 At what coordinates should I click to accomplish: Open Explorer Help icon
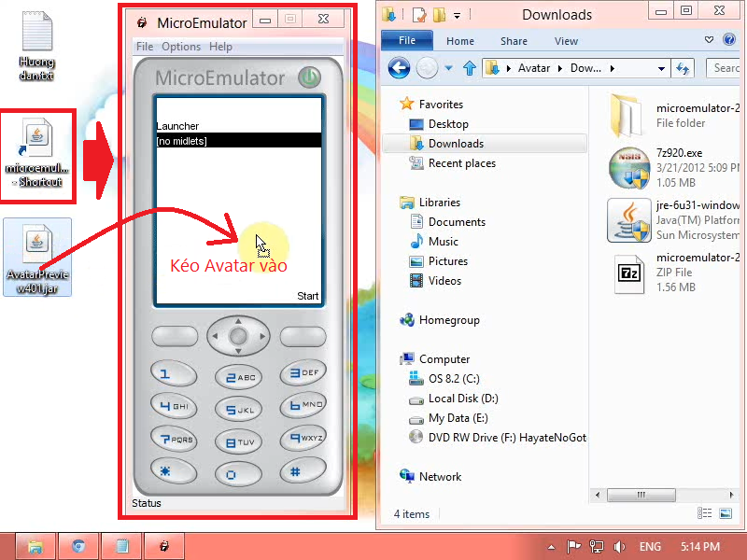click(729, 39)
